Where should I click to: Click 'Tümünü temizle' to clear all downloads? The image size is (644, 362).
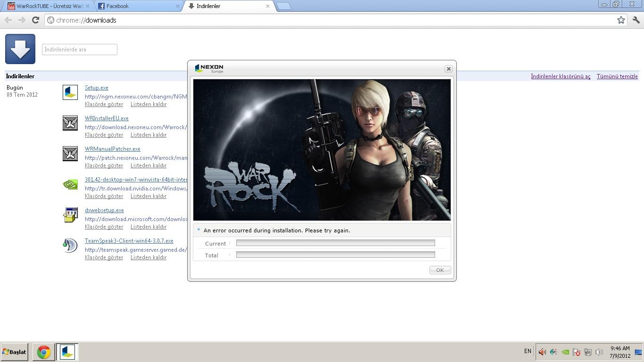617,76
